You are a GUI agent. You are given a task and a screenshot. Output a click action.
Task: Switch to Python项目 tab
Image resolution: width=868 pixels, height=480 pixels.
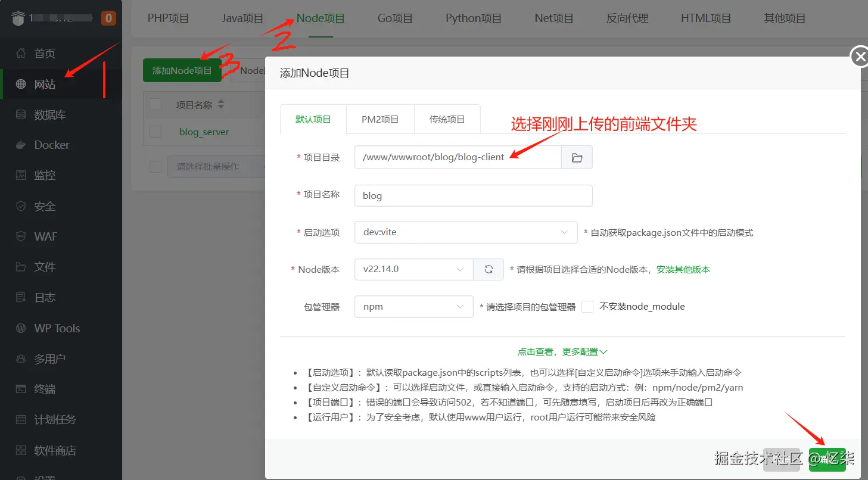click(474, 18)
